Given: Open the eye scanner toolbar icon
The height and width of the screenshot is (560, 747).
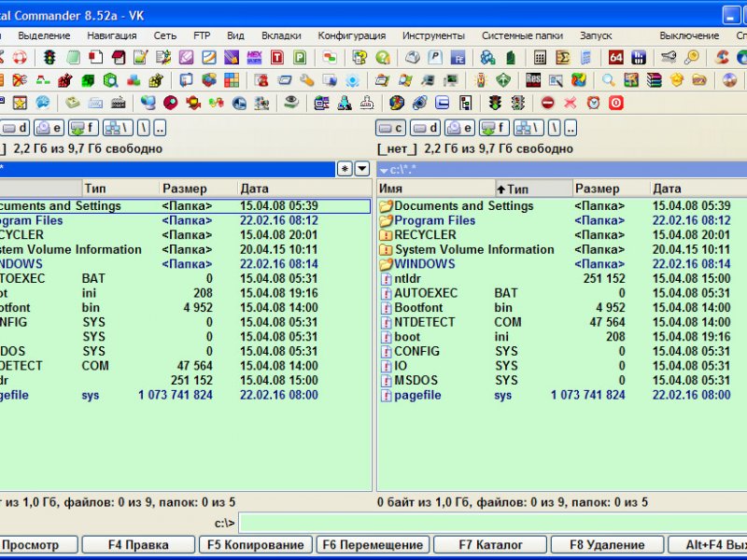Looking at the screenshot, I should coord(291,103).
